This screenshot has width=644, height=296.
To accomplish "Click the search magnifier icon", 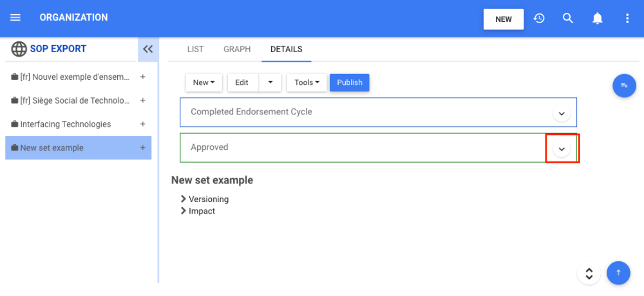I will point(568,19).
